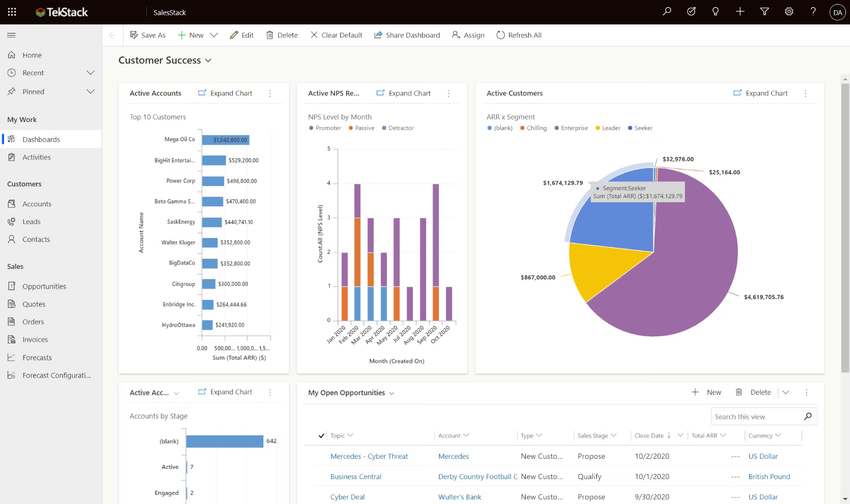This screenshot has width=850, height=504.
Task: Click Edit dashboard pencil button
Action: point(242,35)
